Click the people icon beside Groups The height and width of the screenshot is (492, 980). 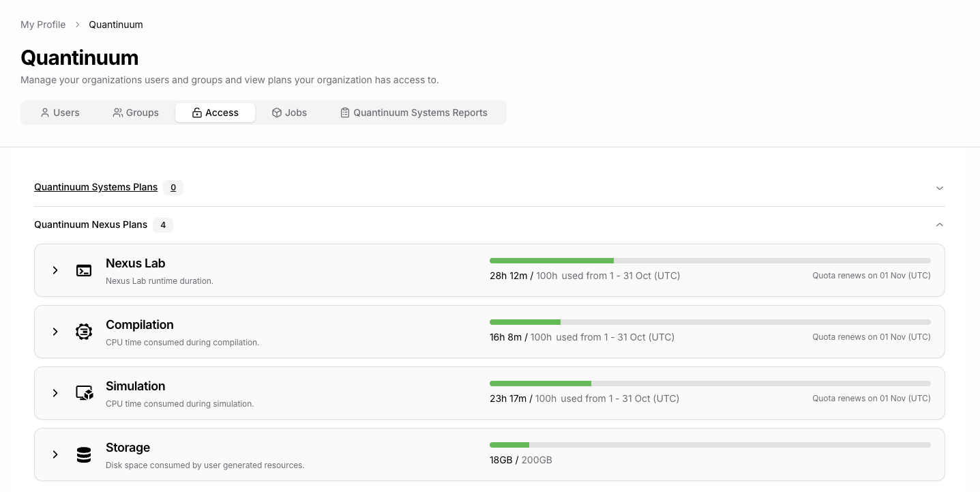pos(118,113)
